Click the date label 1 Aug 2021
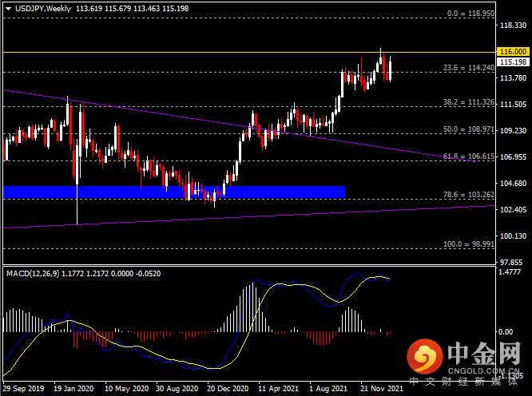This screenshot has height=396, width=532. [x=328, y=389]
